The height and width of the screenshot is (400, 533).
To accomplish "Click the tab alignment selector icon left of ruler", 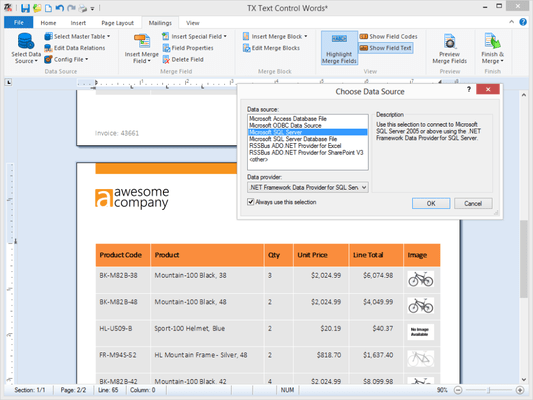I will (8, 82).
